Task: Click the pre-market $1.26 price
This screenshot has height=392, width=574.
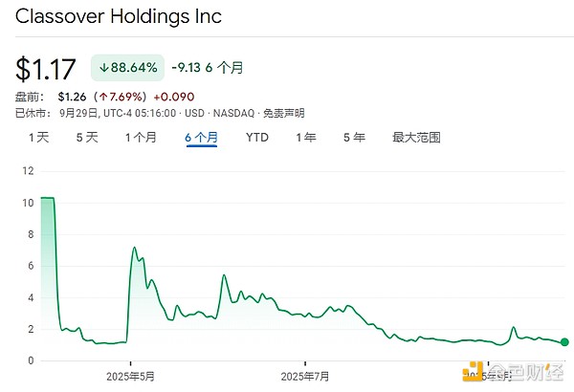Action: 73,96
